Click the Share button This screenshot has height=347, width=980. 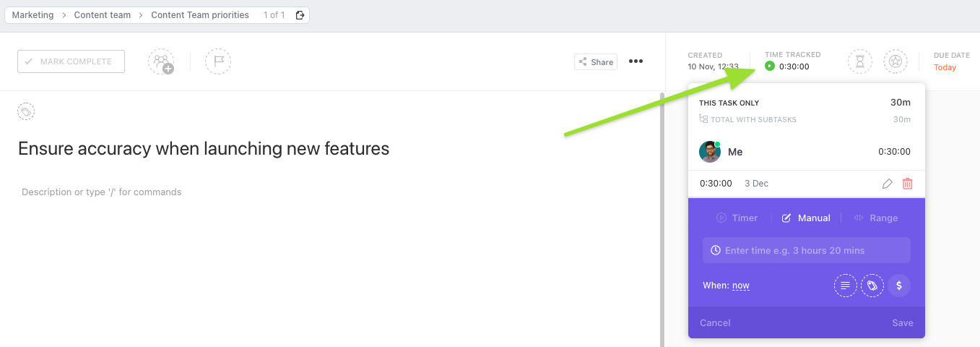[596, 62]
